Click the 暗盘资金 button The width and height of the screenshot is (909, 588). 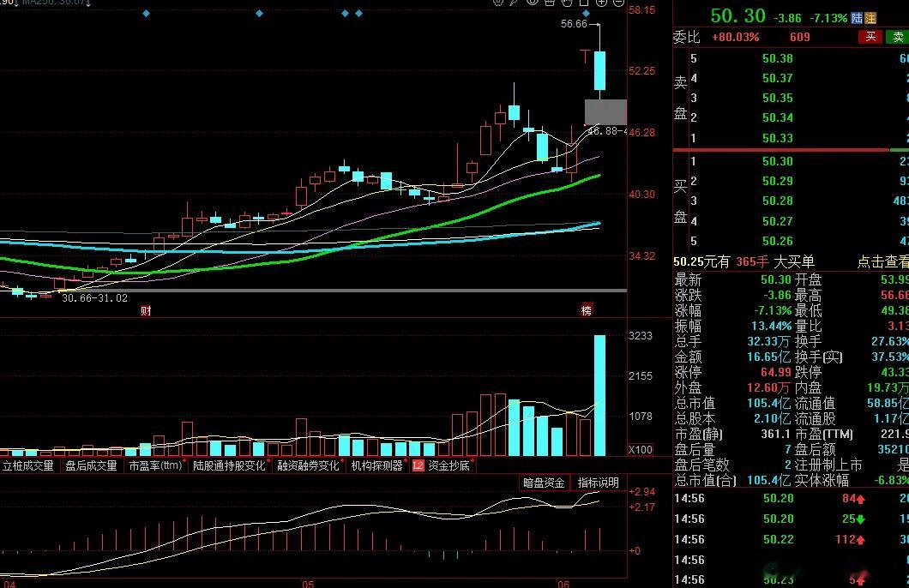tap(544, 483)
